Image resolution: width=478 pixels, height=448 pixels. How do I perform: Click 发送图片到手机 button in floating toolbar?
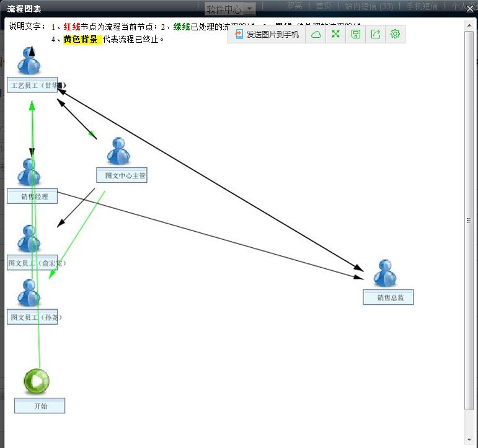click(x=267, y=34)
